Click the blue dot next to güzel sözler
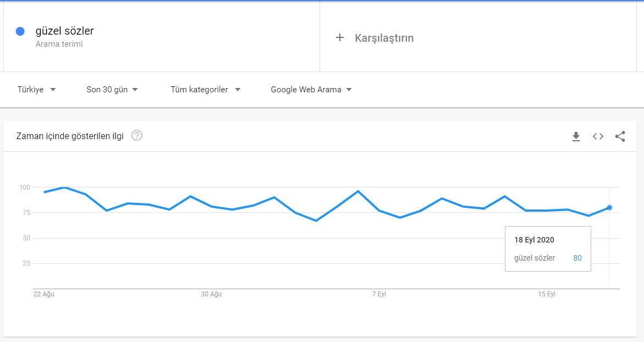The image size is (644, 342). [20, 31]
